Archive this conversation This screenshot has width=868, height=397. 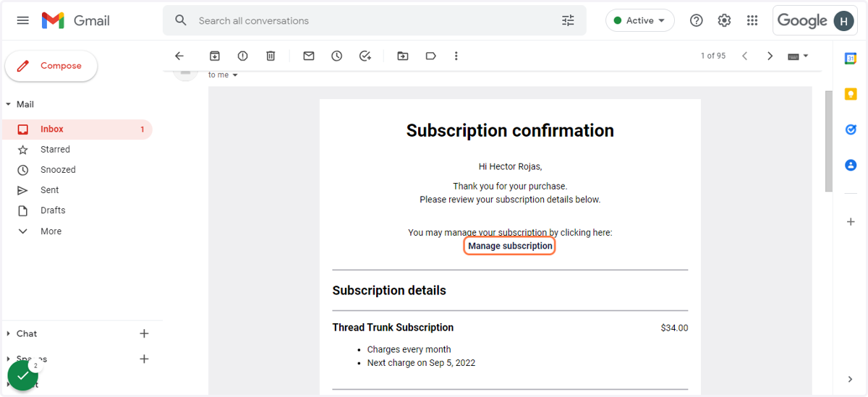tap(214, 56)
